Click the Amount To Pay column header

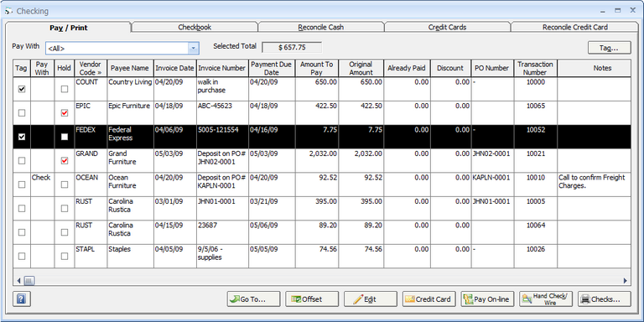coord(317,68)
